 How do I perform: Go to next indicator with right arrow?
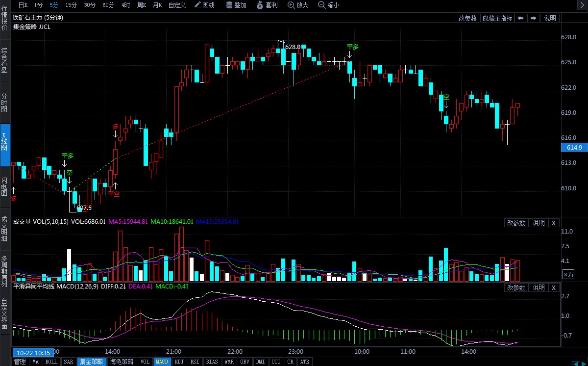click(x=533, y=18)
